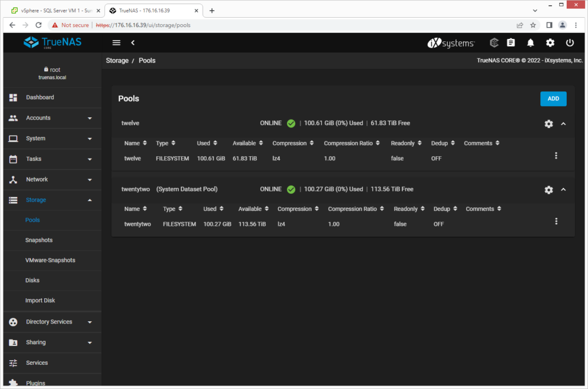This screenshot has height=389, width=588.
Task: Open three-dot menu for twentytwo dataset
Action: coord(555,221)
